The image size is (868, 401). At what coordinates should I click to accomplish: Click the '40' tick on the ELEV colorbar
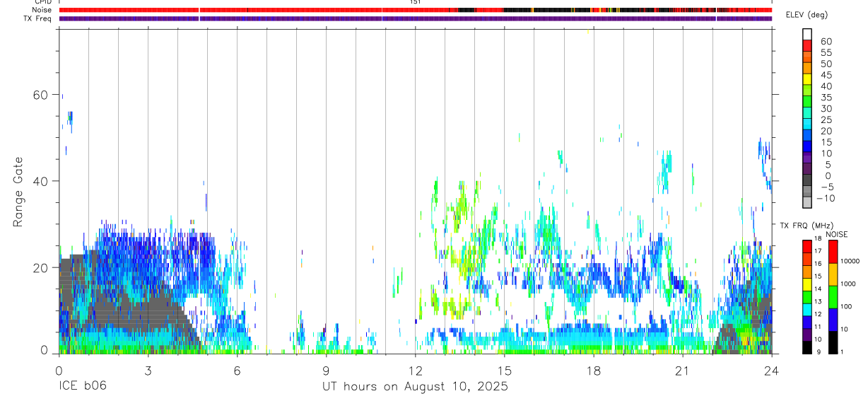point(826,86)
